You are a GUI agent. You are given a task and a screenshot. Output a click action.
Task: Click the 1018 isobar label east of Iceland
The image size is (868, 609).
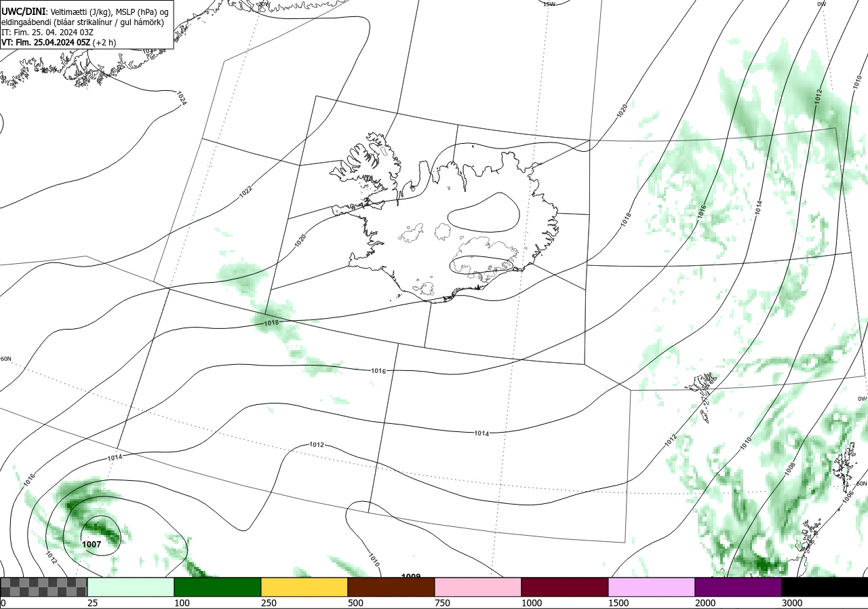pos(625,219)
